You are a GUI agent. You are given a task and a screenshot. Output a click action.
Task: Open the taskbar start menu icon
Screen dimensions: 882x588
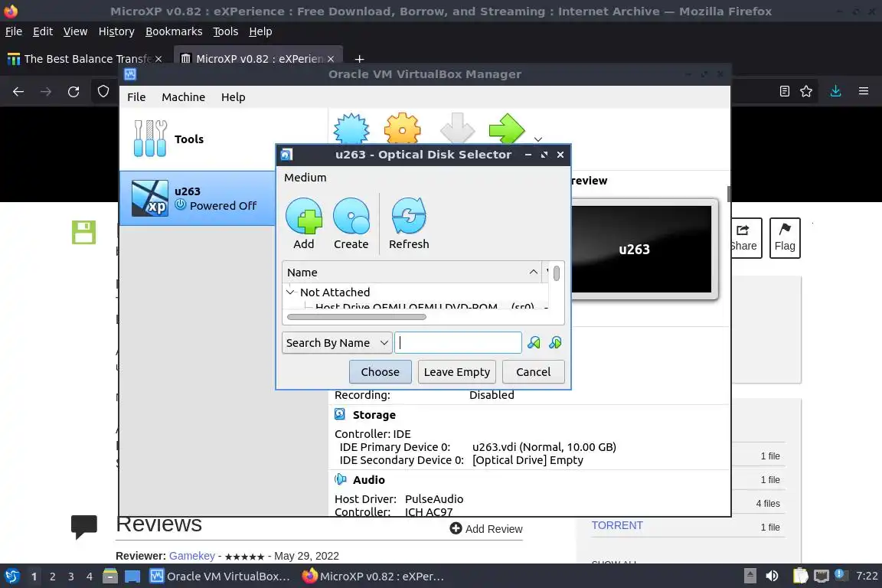tap(11, 577)
